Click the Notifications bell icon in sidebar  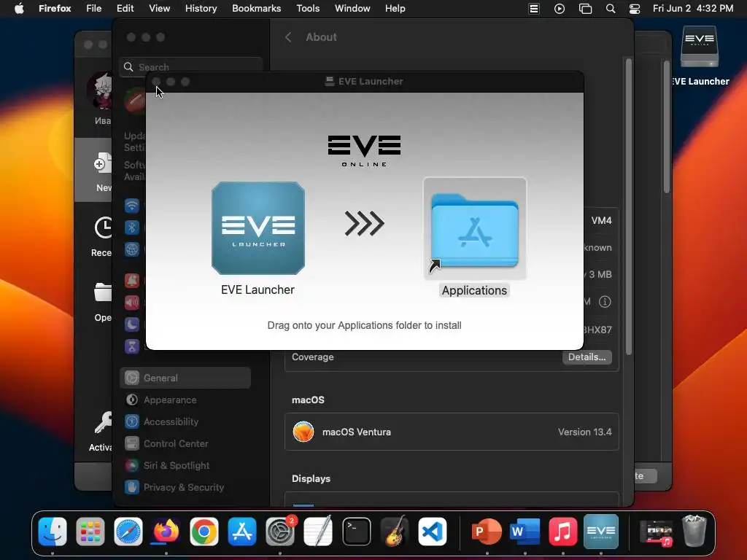pyautogui.click(x=132, y=281)
